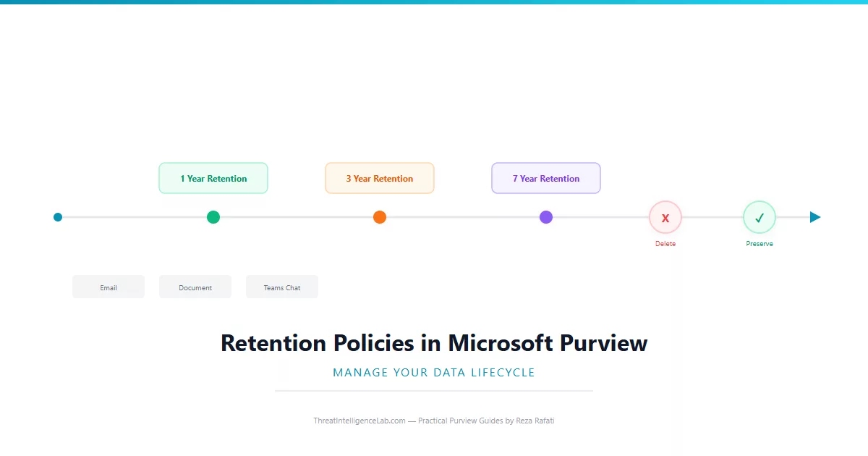Click the orange timeline marker dot
The height and width of the screenshot is (456, 868).
(x=380, y=217)
